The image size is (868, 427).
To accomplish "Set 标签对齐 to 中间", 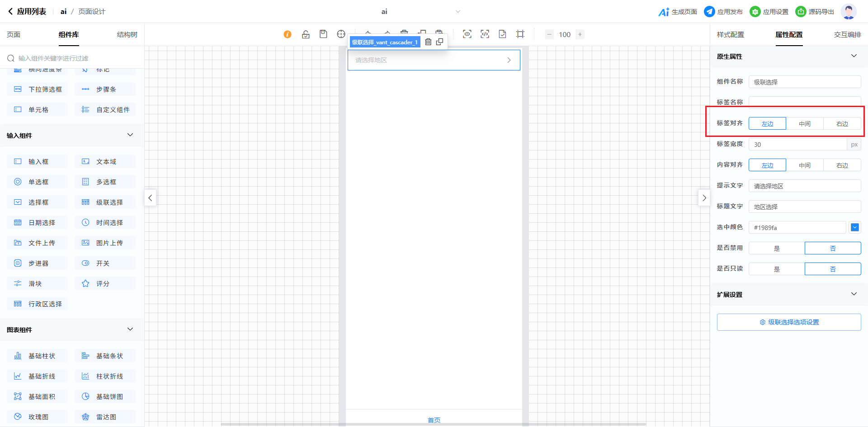I will tap(804, 124).
